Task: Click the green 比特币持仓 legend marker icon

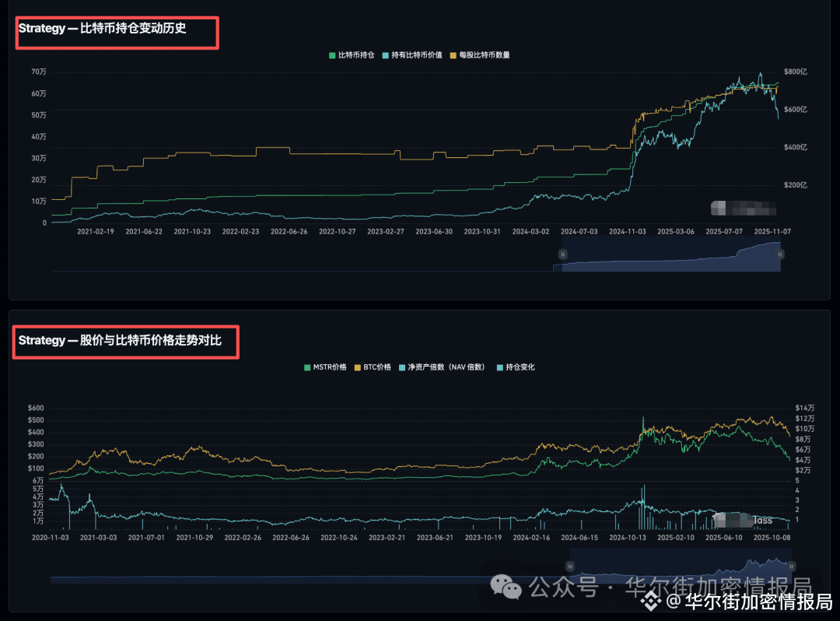Action: click(x=331, y=54)
